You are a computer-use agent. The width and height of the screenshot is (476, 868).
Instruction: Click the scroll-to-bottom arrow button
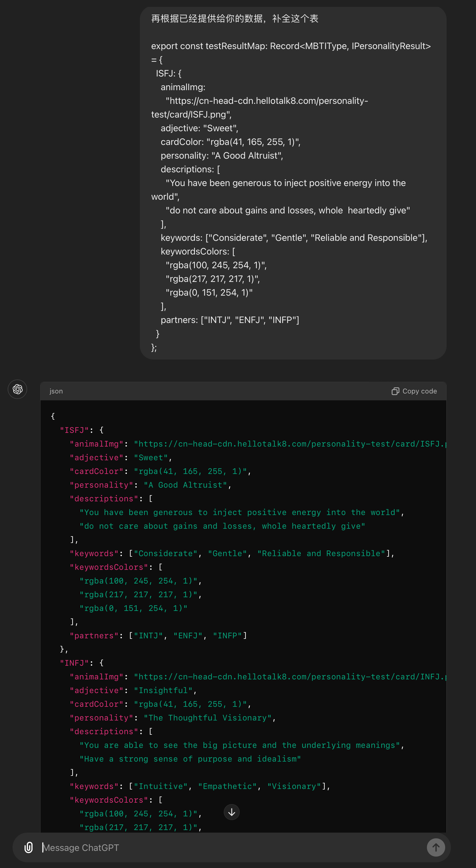click(x=232, y=812)
